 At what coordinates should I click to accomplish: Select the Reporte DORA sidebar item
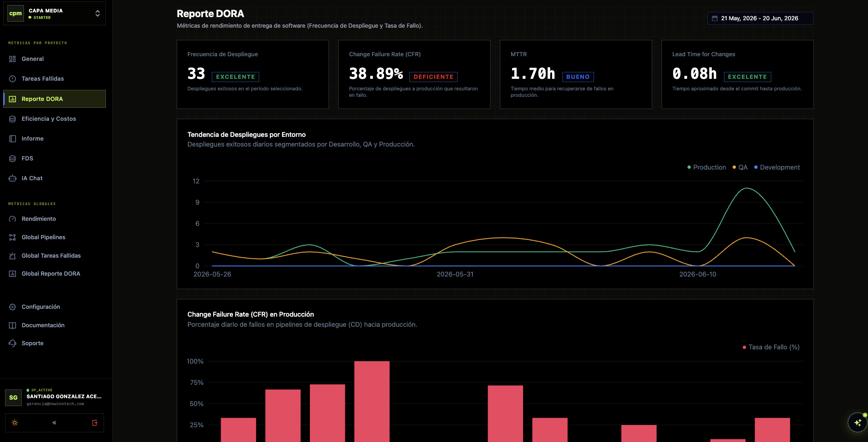54,99
